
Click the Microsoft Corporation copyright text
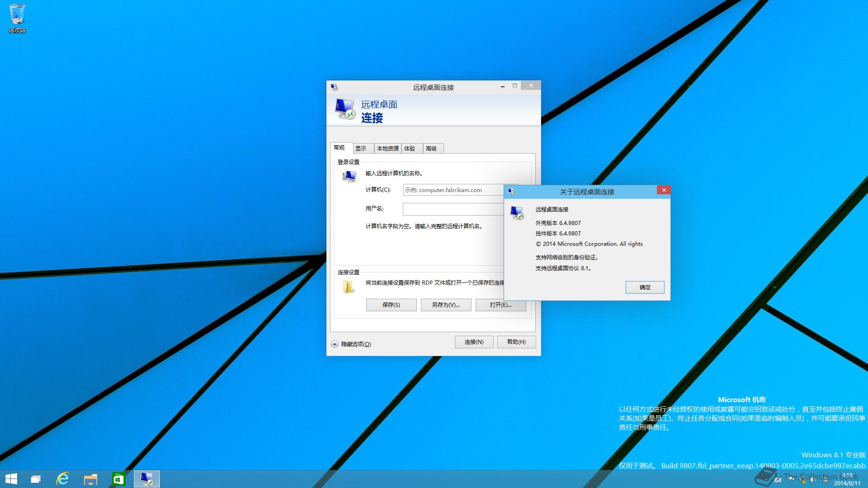click(589, 244)
